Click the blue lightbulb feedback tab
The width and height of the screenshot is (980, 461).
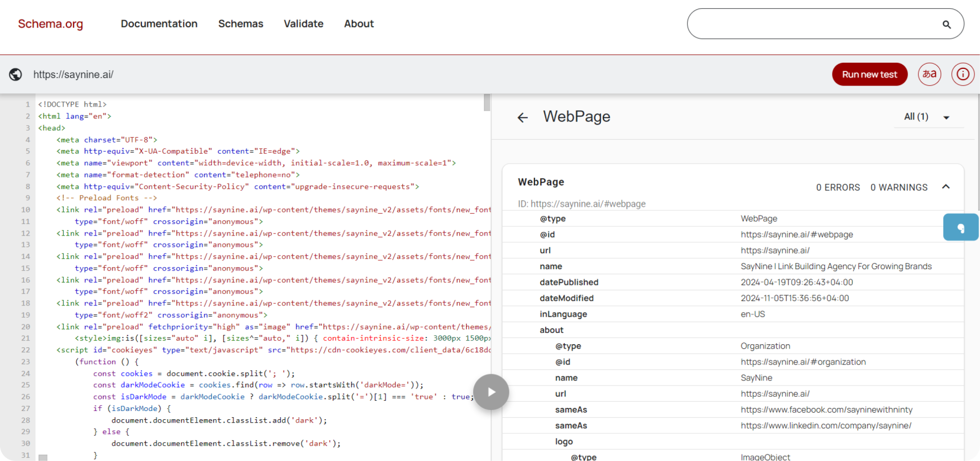pyautogui.click(x=961, y=227)
